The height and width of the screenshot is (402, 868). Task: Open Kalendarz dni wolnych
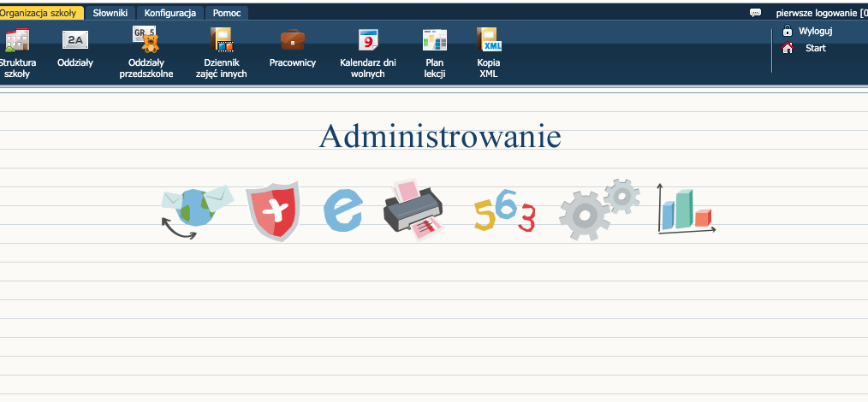[x=367, y=40]
